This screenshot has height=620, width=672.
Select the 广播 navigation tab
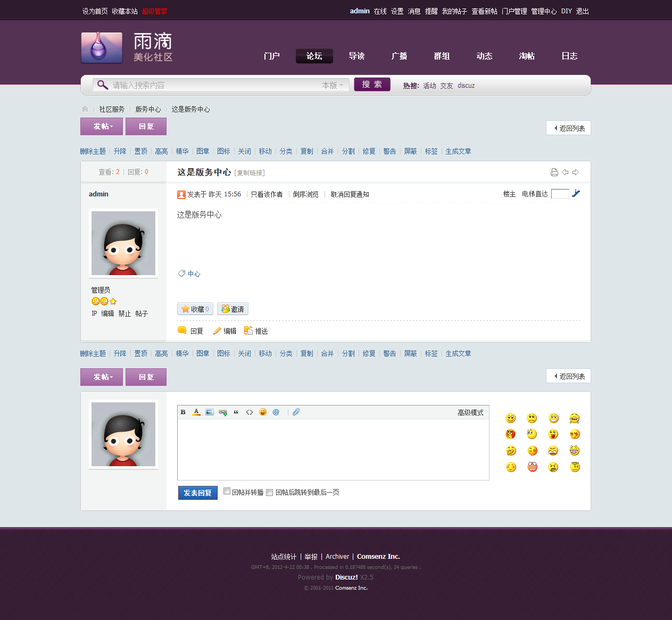[400, 56]
